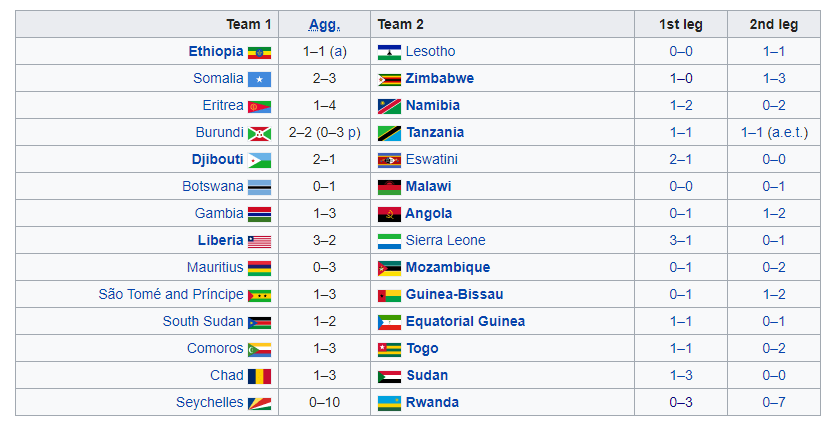822x421 pixels.
Task: Click the Namibia flag icon
Action: (x=389, y=106)
